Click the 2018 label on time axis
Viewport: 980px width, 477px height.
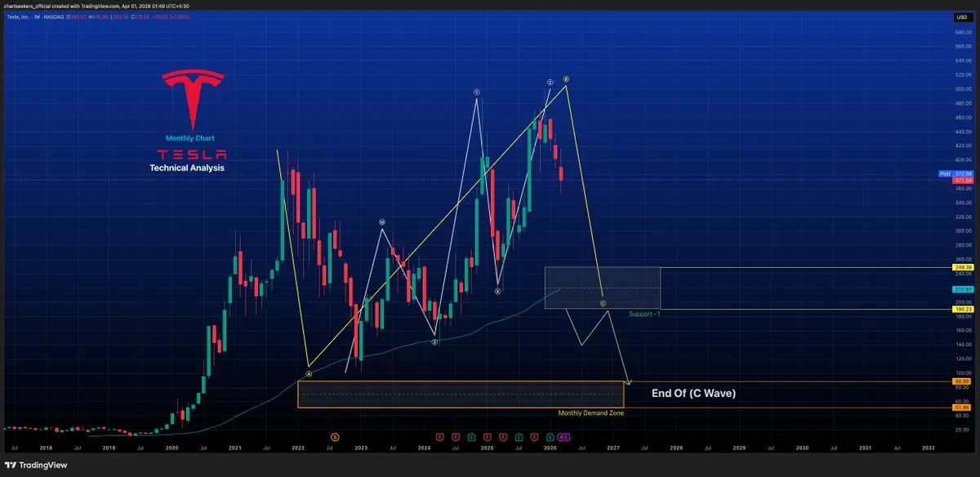coord(46,448)
